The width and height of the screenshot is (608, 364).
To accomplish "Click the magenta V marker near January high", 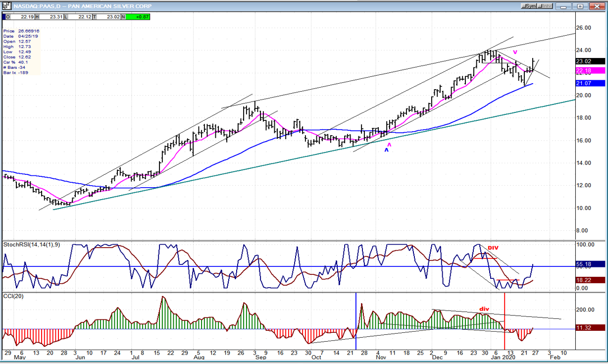I will [515, 52].
